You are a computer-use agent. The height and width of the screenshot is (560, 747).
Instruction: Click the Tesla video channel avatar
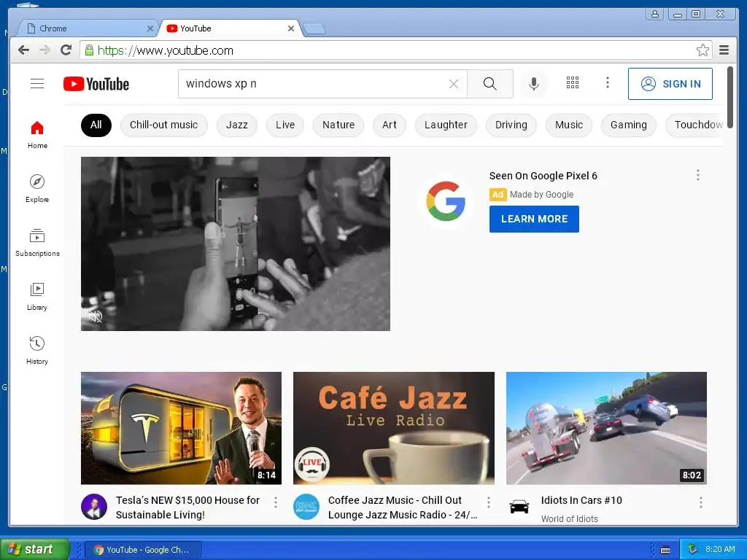tap(94, 507)
